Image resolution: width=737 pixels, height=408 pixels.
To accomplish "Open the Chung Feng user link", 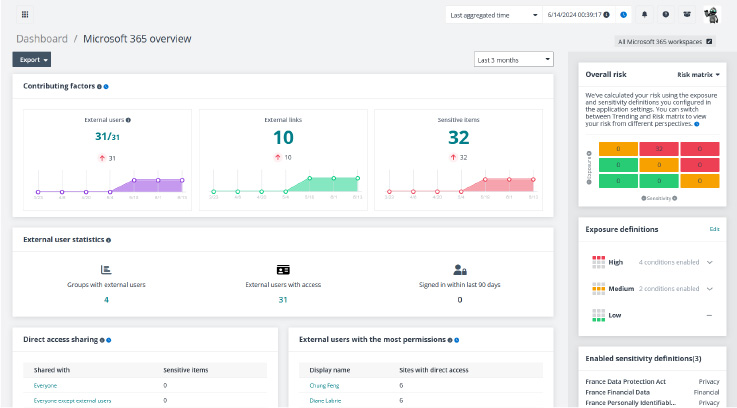I will [x=324, y=385].
